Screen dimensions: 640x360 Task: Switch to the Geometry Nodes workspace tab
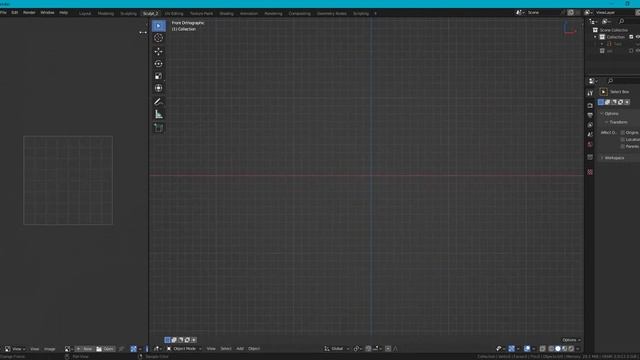click(331, 13)
